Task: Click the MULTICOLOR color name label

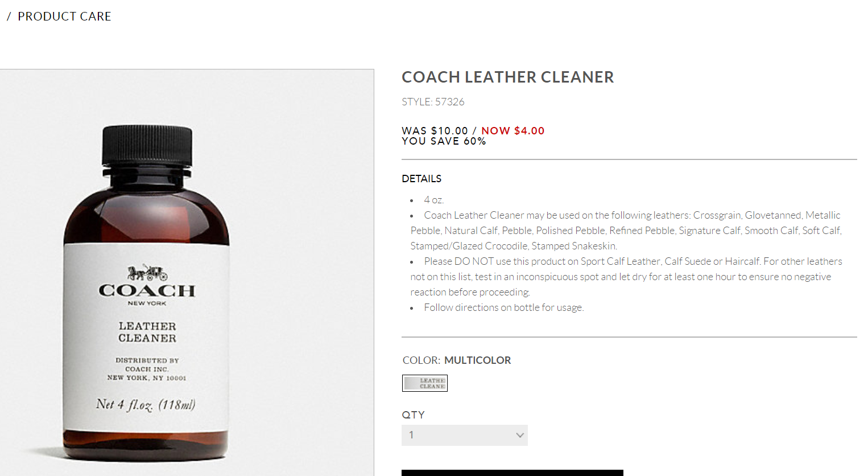Action: coord(478,360)
